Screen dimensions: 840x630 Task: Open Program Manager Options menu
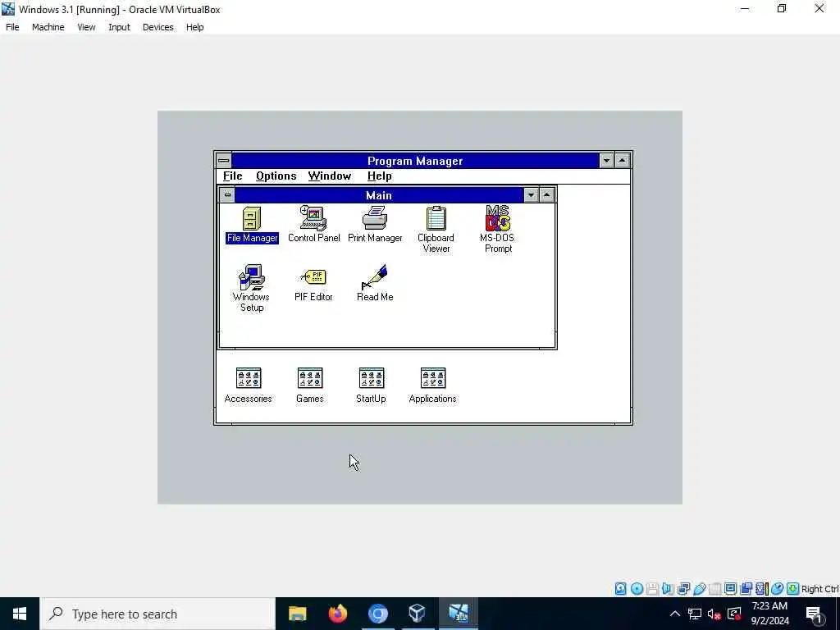pos(276,176)
